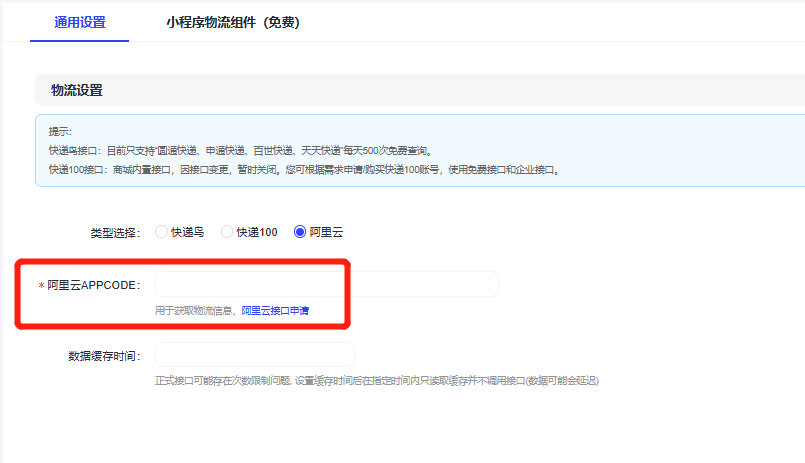This screenshot has width=805, height=463.
Task: Select the 快递鸟 radio button
Action: tap(162, 232)
